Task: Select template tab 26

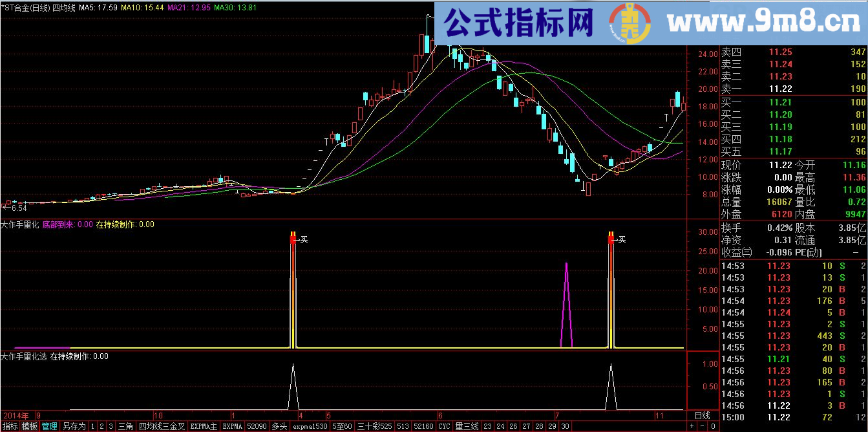Action: tap(513, 427)
